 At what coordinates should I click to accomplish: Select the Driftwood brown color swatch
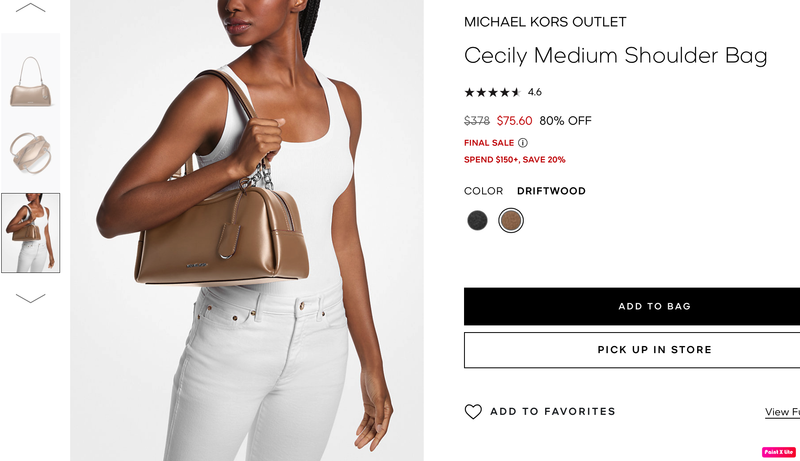(x=511, y=220)
